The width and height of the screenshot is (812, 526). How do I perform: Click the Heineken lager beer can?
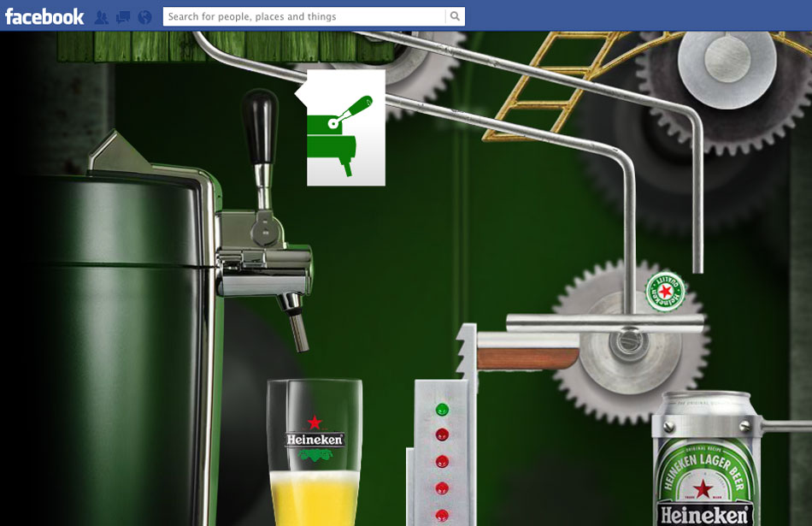(x=705, y=458)
